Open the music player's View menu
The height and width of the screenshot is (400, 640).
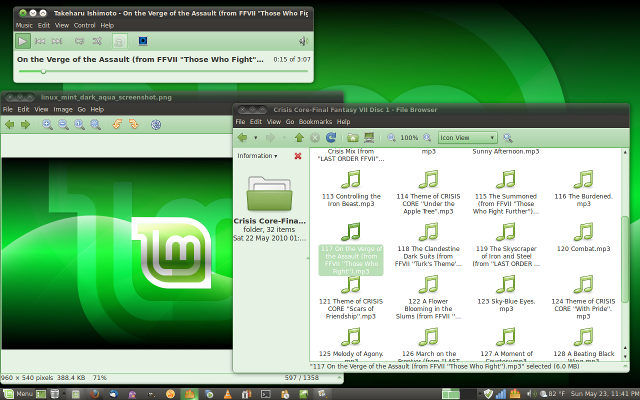click(62, 25)
